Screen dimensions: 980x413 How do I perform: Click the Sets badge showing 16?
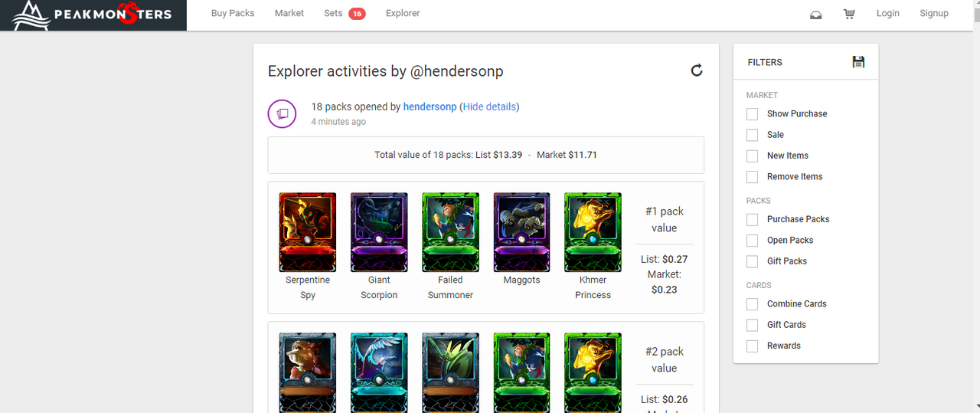[357, 14]
